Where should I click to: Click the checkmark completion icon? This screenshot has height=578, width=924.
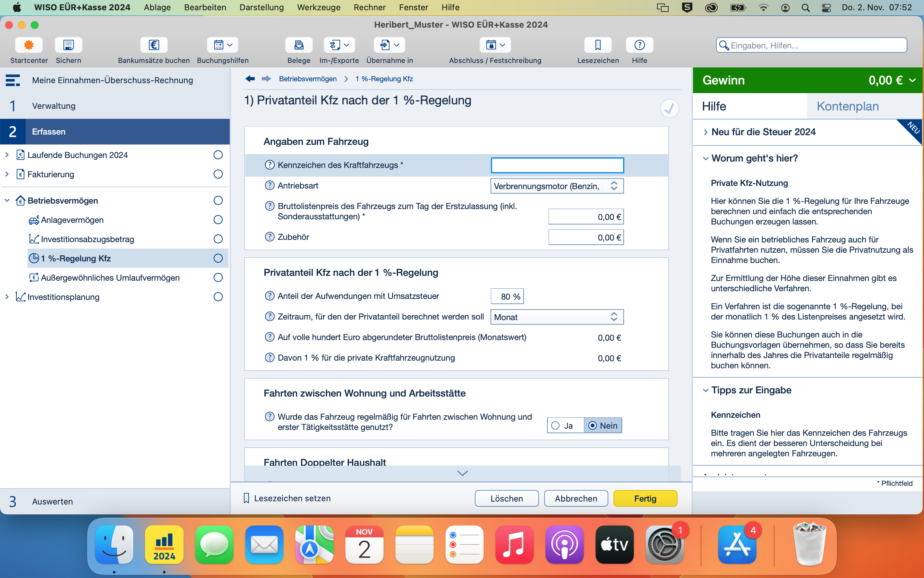669,109
